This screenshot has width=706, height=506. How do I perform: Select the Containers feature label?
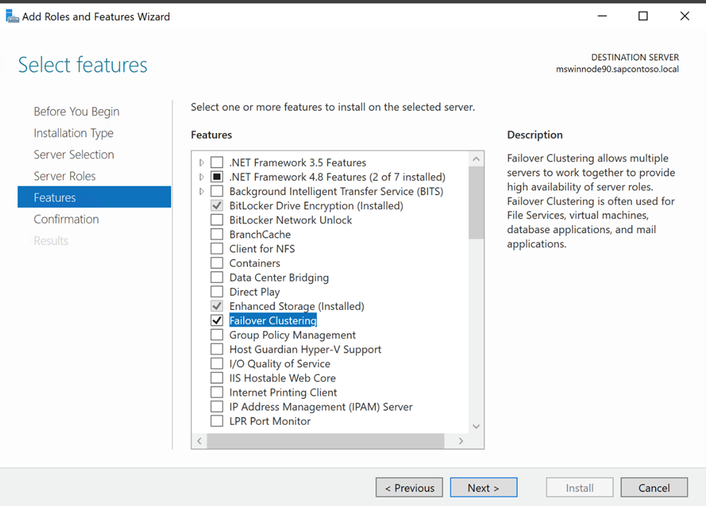[254, 263]
